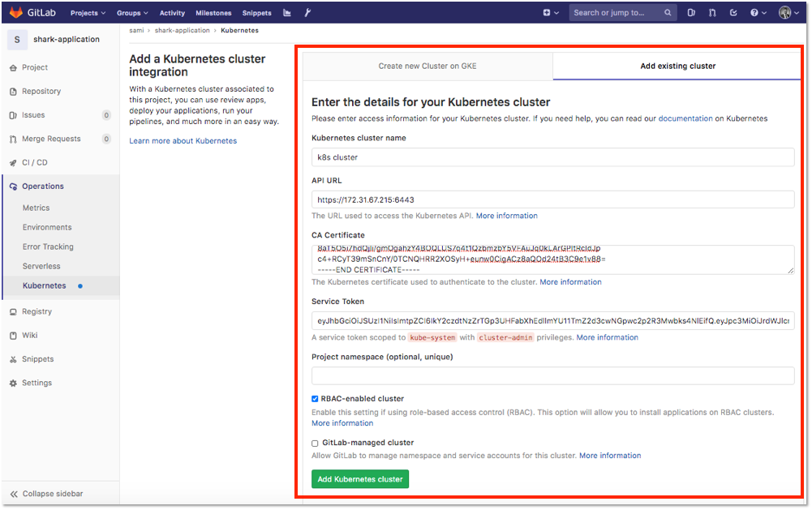Click the Issues count badge in sidebar
This screenshot has width=812, height=510.
pyautogui.click(x=106, y=115)
